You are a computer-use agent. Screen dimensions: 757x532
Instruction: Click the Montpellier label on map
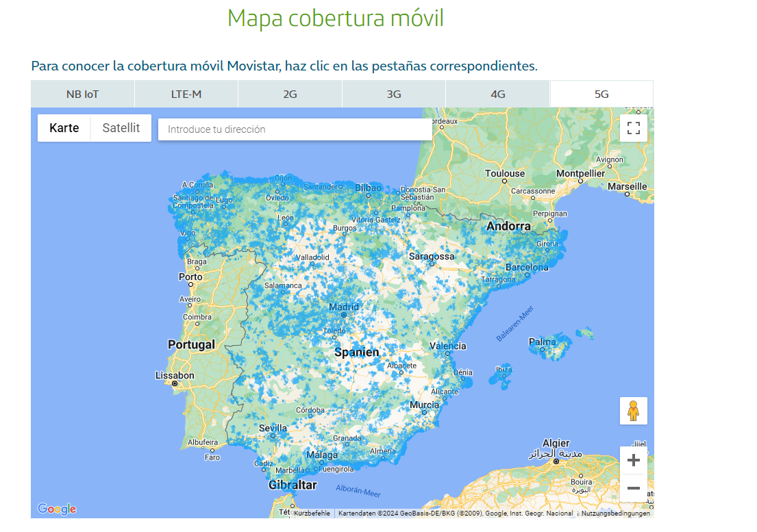click(580, 173)
